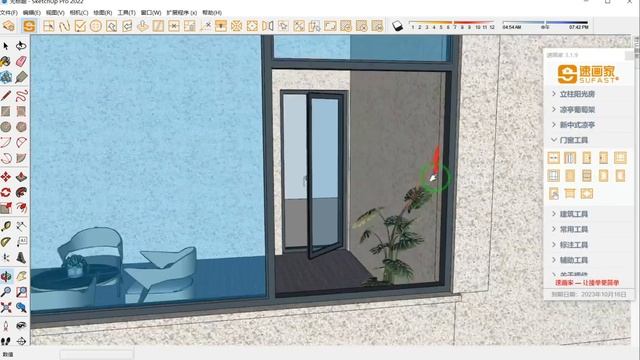Click the red 速画家 slogan link
The height and width of the screenshot is (360, 640).
(587, 282)
